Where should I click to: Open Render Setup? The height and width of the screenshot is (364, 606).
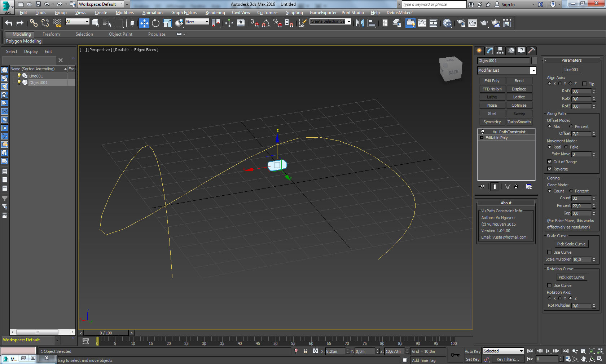[x=460, y=23]
